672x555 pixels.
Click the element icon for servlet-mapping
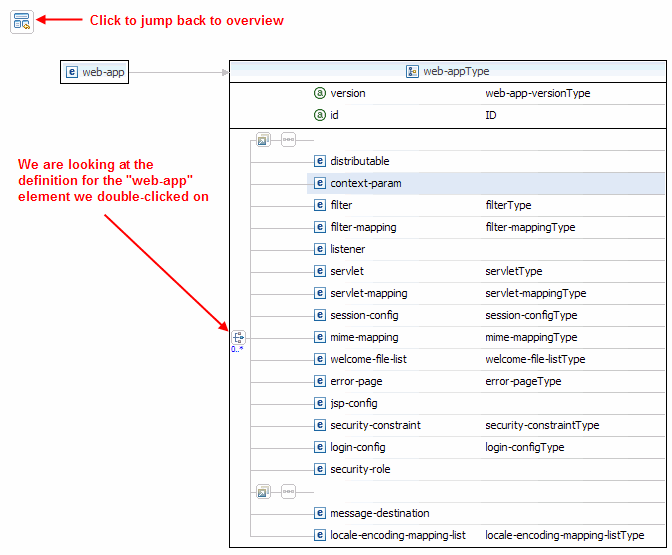[320, 293]
